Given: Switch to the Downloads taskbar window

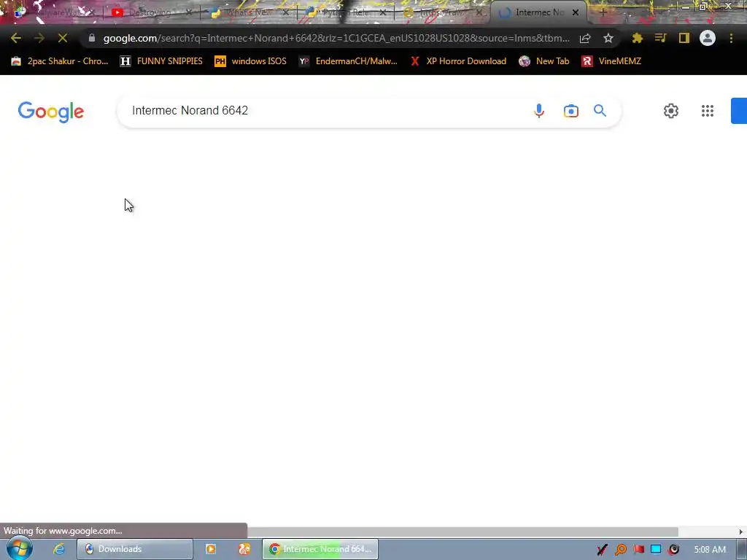Looking at the screenshot, I should click(x=135, y=549).
